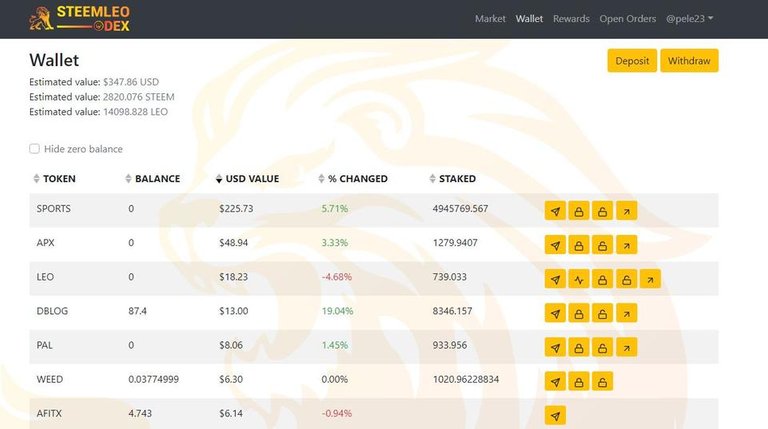Click the send icon in the SPORTS row
Screen dimensions: 768x429
(555, 211)
